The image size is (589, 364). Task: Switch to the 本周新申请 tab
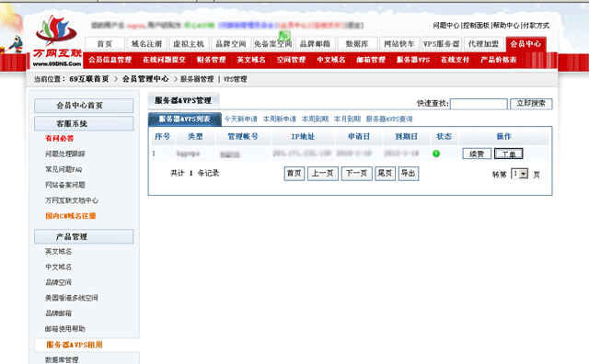[280, 119]
